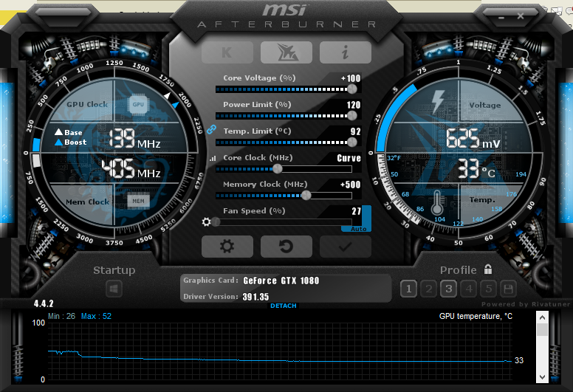
Task: Open the information i button
Action: (346, 52)
